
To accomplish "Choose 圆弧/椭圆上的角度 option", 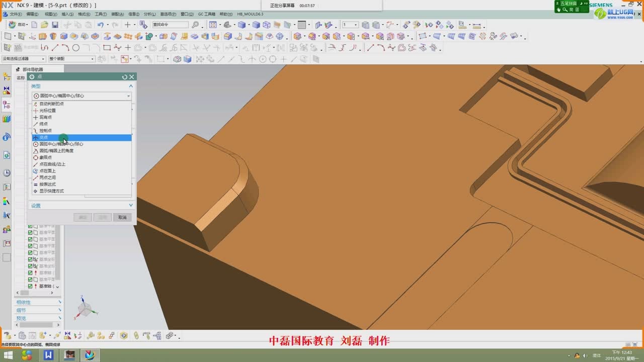I will tap(82, 151).
